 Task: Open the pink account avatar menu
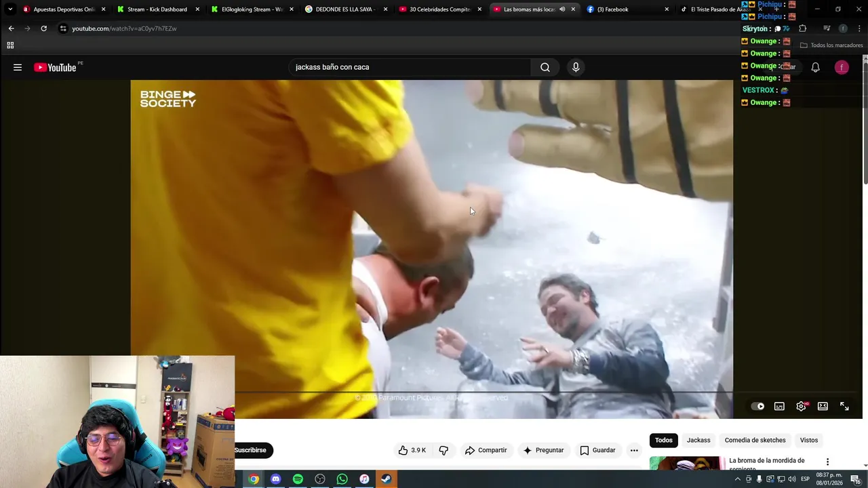[x=842, y=67]
